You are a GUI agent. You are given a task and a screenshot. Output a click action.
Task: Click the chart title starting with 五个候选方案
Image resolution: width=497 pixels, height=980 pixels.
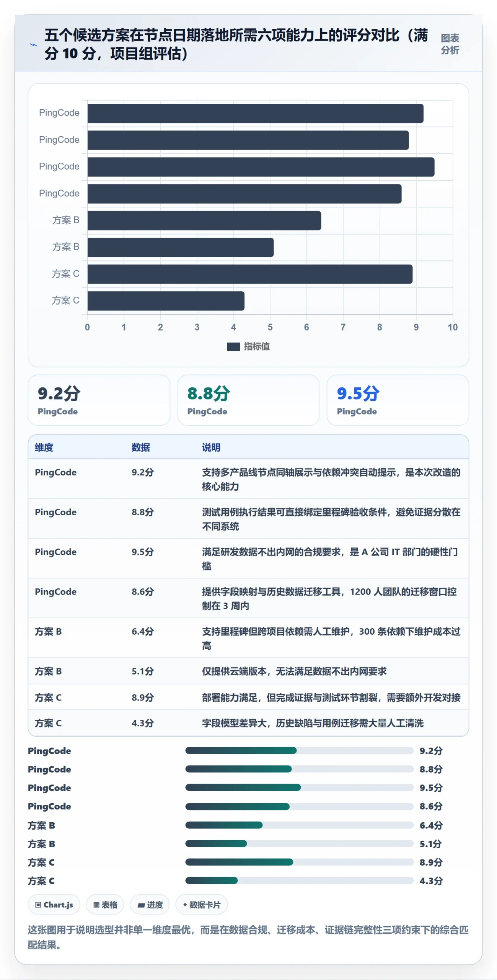pos(236,44)
